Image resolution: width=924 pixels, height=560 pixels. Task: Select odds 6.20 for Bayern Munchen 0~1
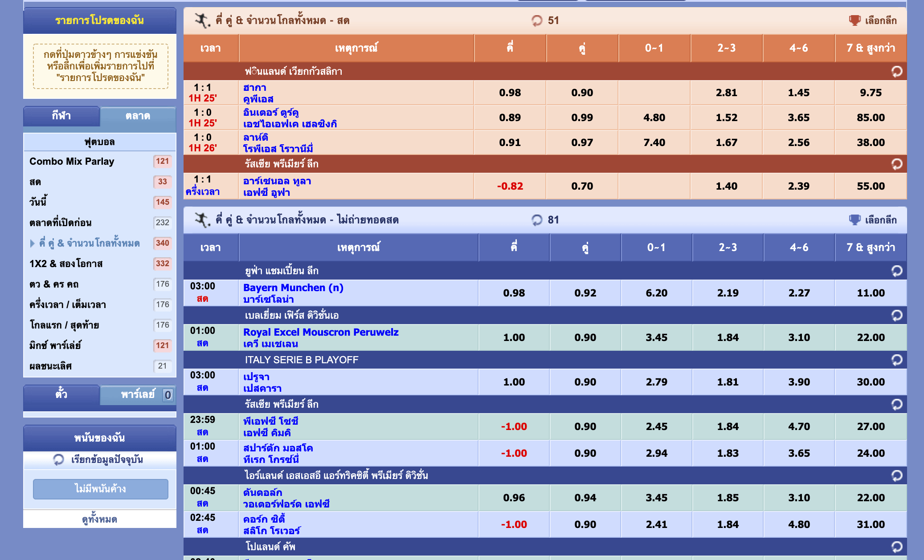coord(656,293)
